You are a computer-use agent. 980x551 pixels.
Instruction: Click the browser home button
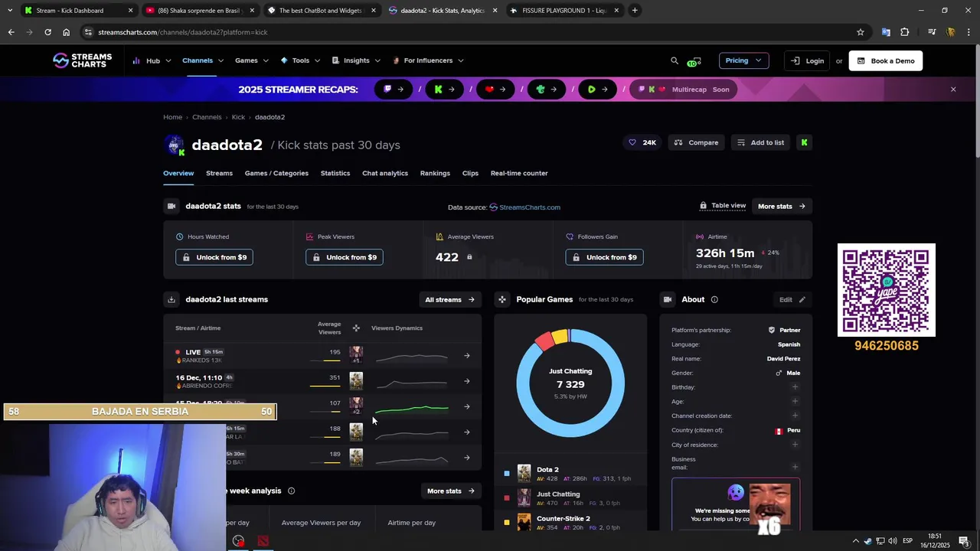(x=66, y=32)
